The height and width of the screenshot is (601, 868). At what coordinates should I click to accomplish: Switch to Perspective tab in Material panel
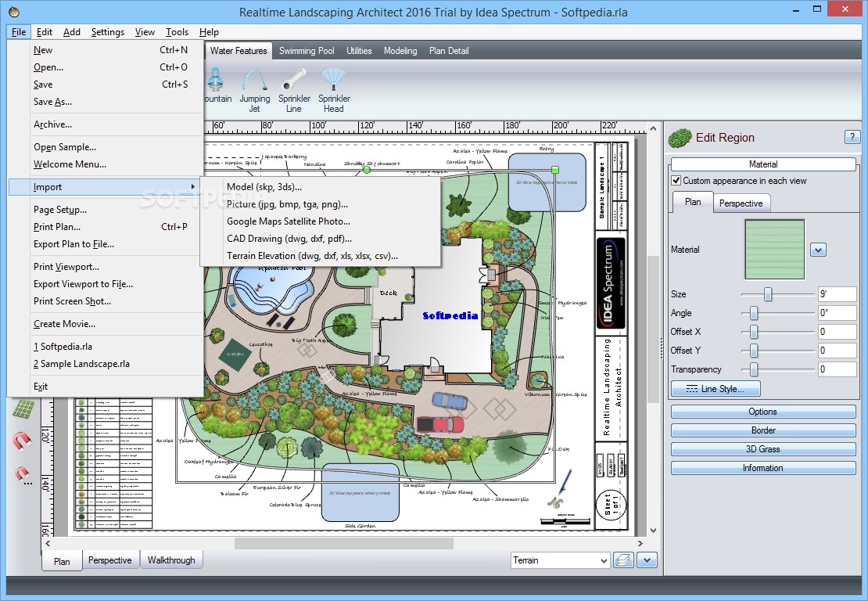[x=741, y=203]
